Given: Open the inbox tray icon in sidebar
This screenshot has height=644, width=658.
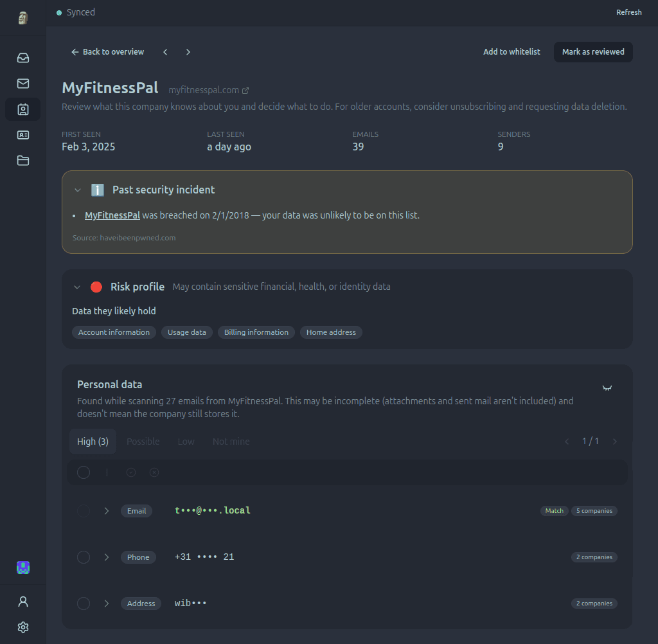Looking at the screenshot, I should (x=23, y=57).
